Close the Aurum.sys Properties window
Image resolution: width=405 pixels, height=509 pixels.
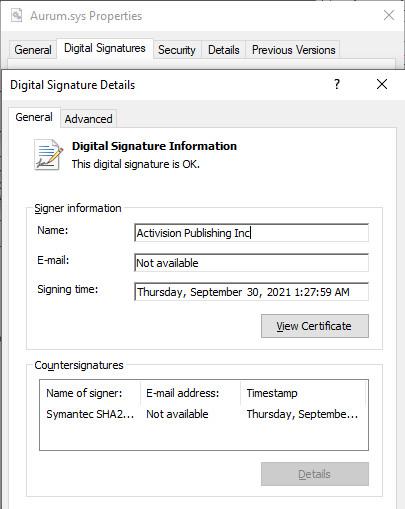click(389, 15)
